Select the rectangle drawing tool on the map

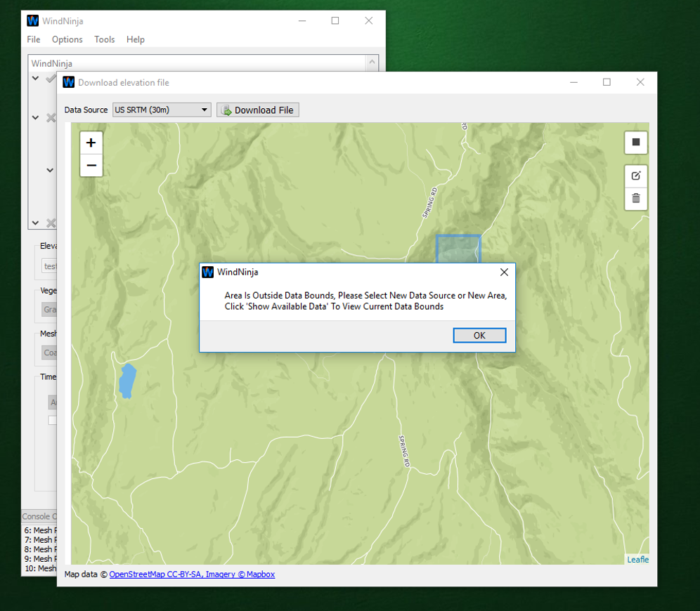[636, 143]
